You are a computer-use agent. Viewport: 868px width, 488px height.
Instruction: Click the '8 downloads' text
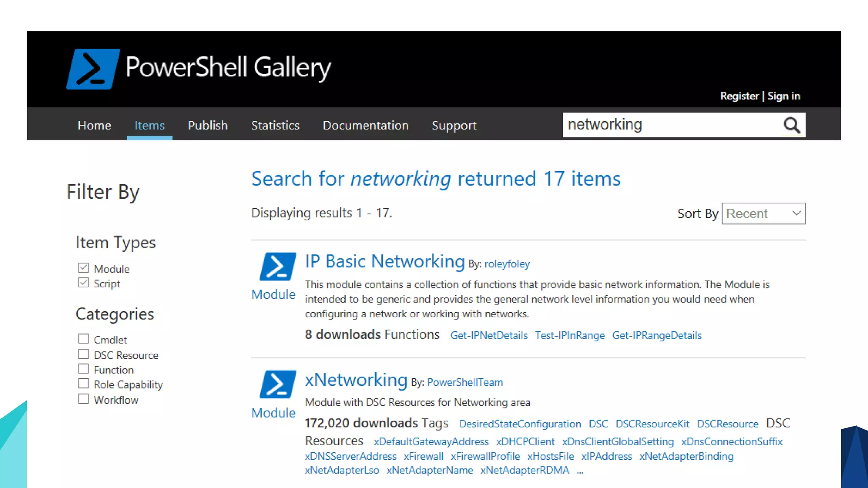coord(343,335)
